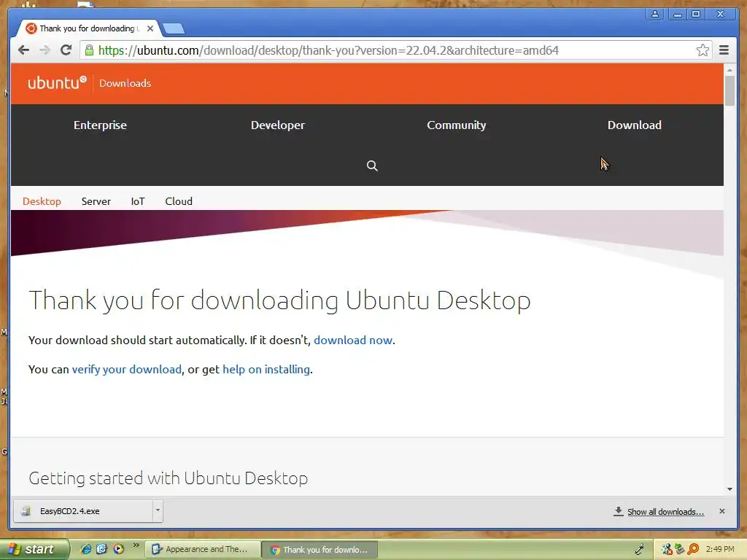
Task: Switch to Appearance and Themes taskbar window
Action: pyautogui.click(x=202, y=550)
